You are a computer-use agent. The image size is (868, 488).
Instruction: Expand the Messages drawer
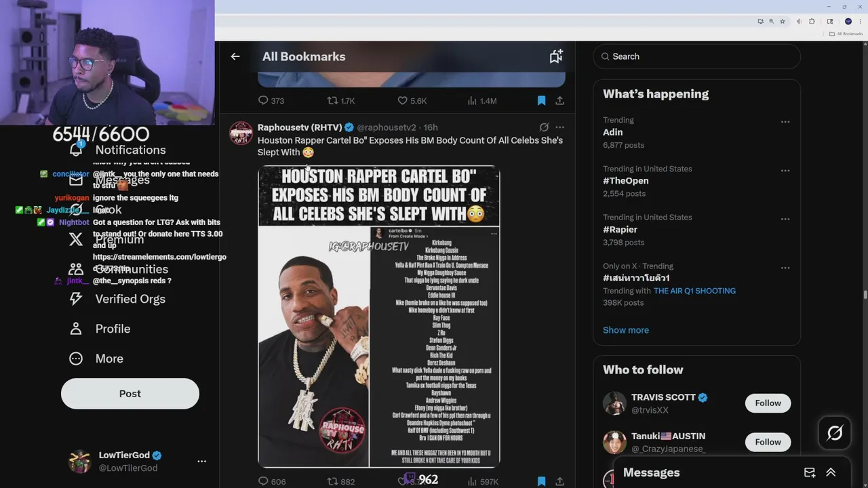point(831,472)
